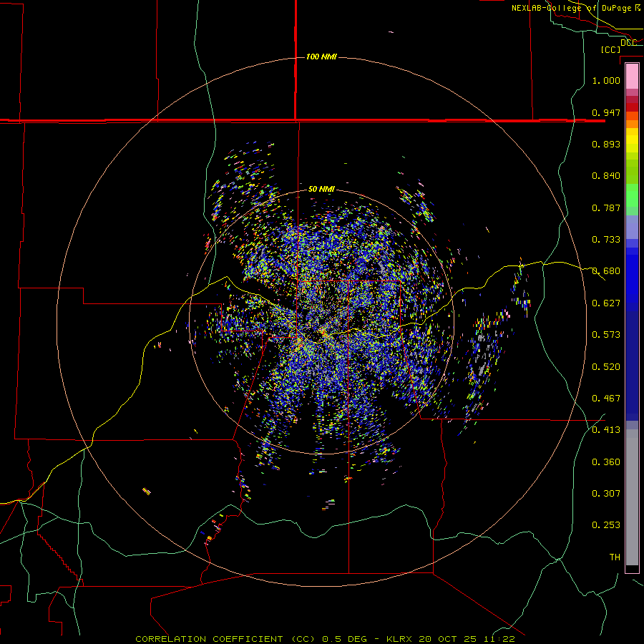Select the 1.000 value on the color scale
The image size is (644, 644).
(606, 80)
